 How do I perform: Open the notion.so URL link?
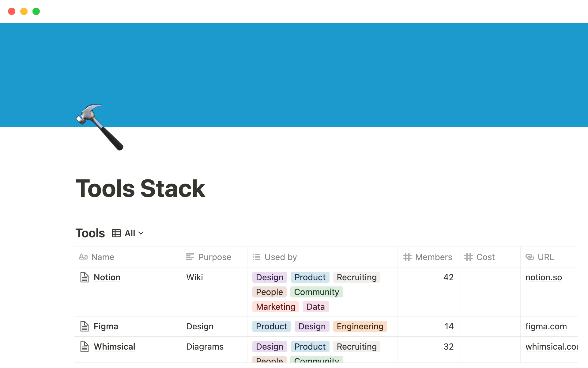pos(544,277)
